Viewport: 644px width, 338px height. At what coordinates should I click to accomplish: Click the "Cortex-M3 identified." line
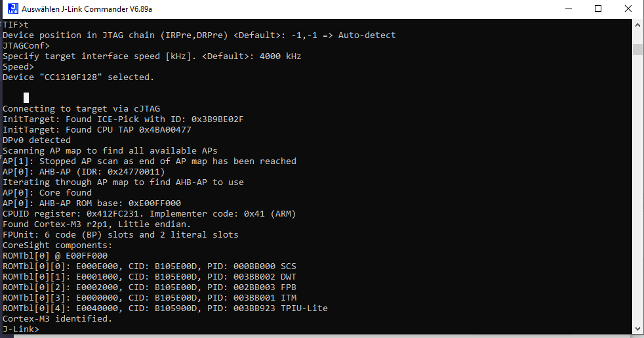coord(58,319)
